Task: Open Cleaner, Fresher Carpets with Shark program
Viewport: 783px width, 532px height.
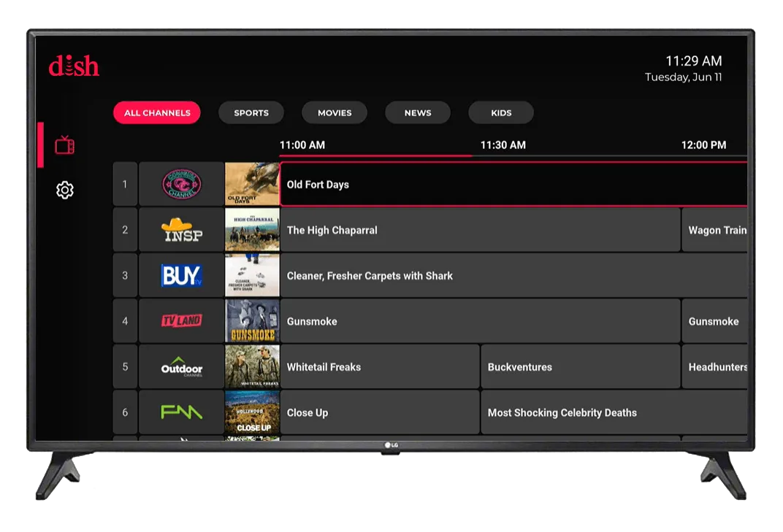Action: click(514, 275)
